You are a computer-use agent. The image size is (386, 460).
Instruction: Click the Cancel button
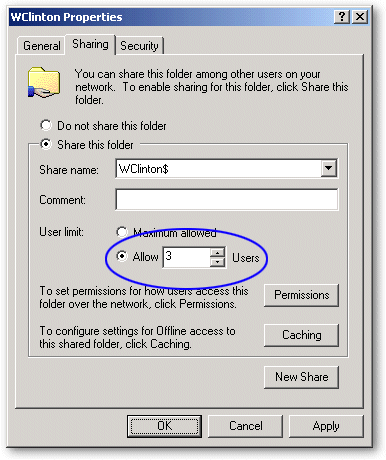[245, 426]
